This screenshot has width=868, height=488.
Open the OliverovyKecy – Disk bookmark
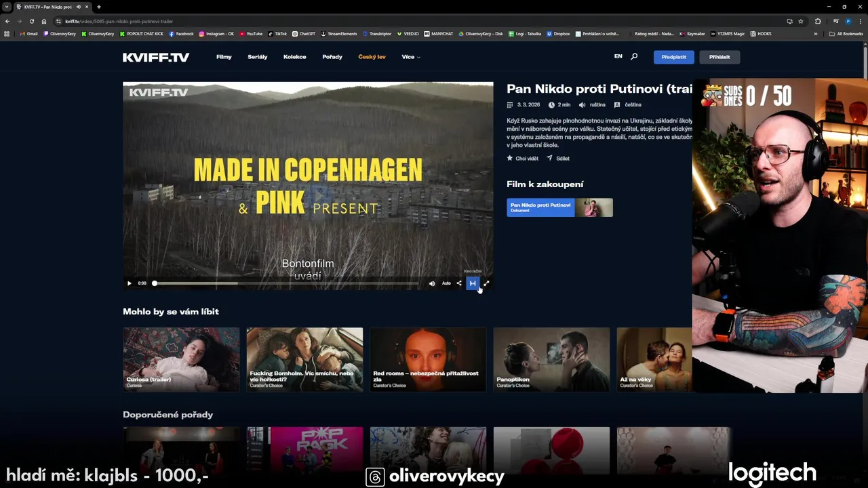(x=481, y=33)
